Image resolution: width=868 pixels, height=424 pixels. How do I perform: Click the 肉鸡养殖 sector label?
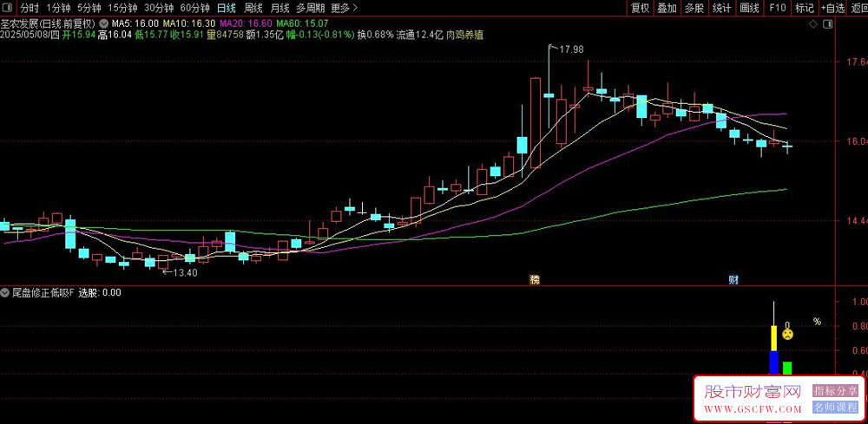(465, 36)
